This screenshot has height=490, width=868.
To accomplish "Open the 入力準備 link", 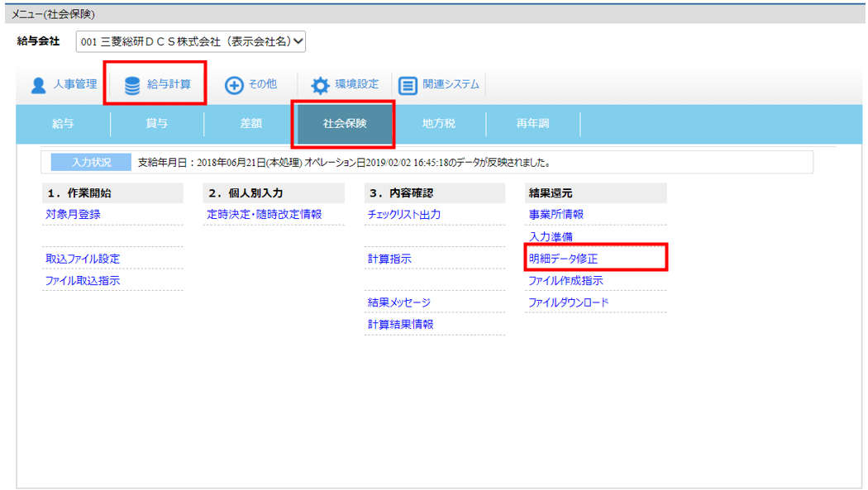I will (x=551, y=236).
